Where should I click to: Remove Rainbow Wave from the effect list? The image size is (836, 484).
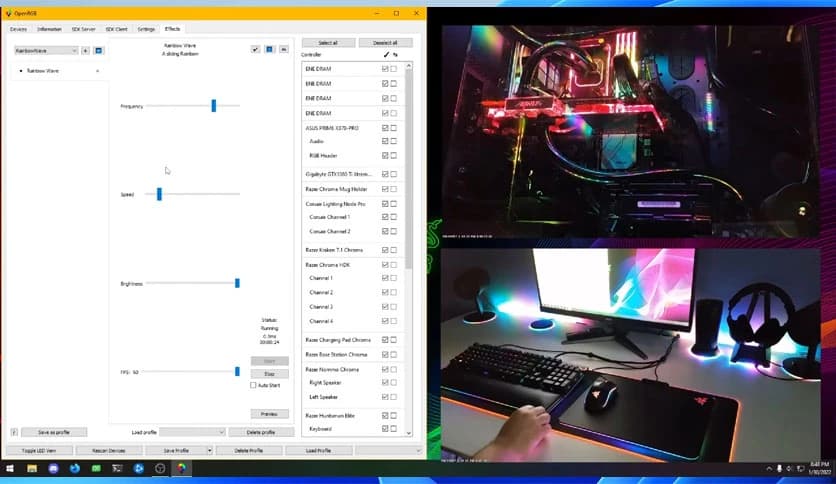tap(98, 71)
